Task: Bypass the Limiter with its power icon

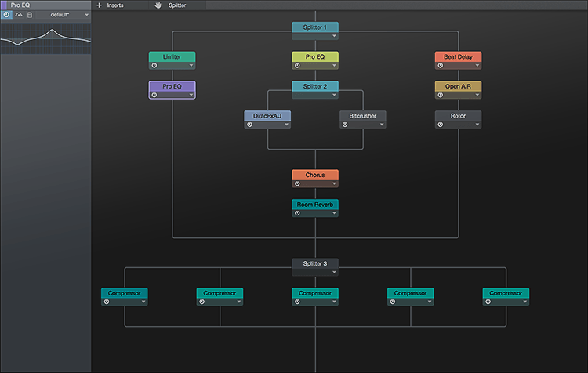Action: (x=154, y=66)
